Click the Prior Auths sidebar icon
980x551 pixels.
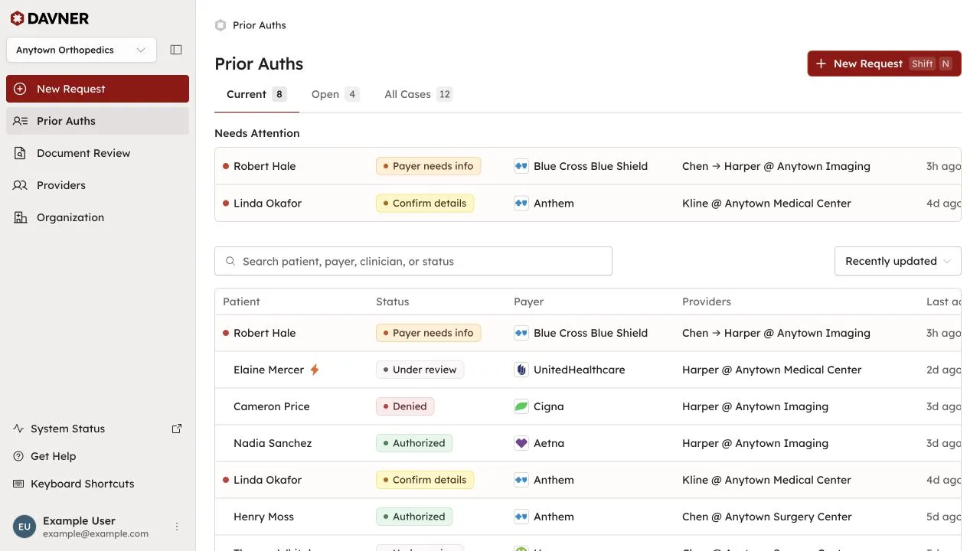pyautogui.click(x=21, y=121)
